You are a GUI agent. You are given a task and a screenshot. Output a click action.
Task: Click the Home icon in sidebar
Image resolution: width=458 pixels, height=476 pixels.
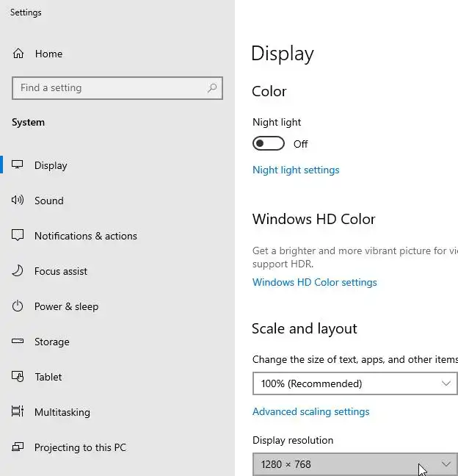pos(18,54)
